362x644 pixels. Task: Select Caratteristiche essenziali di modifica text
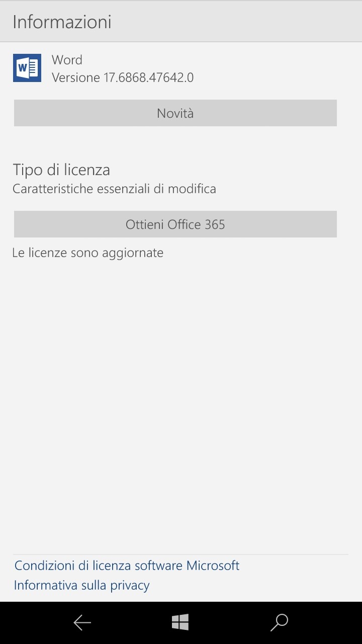[114, 189]
